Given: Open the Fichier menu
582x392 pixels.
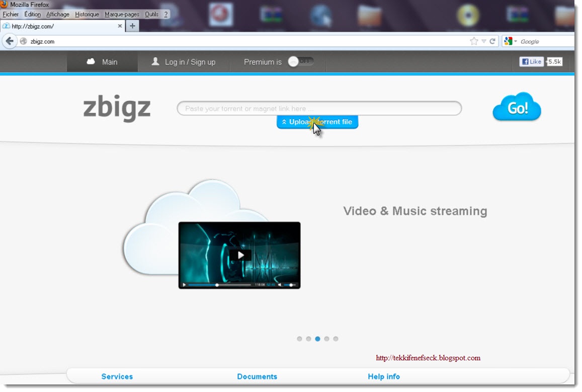Looking at the screenshot, I should (x=11, y=14).
